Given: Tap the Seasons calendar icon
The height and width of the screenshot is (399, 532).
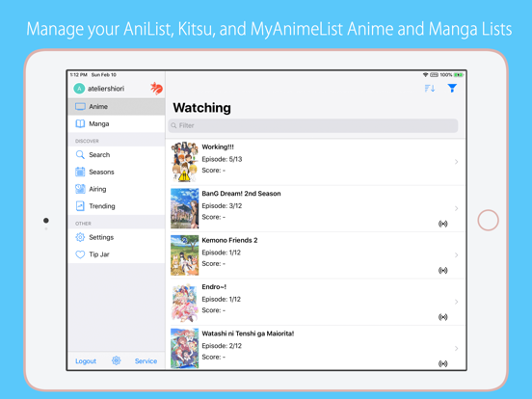Looking at the screenshot, I should point(80,172).
